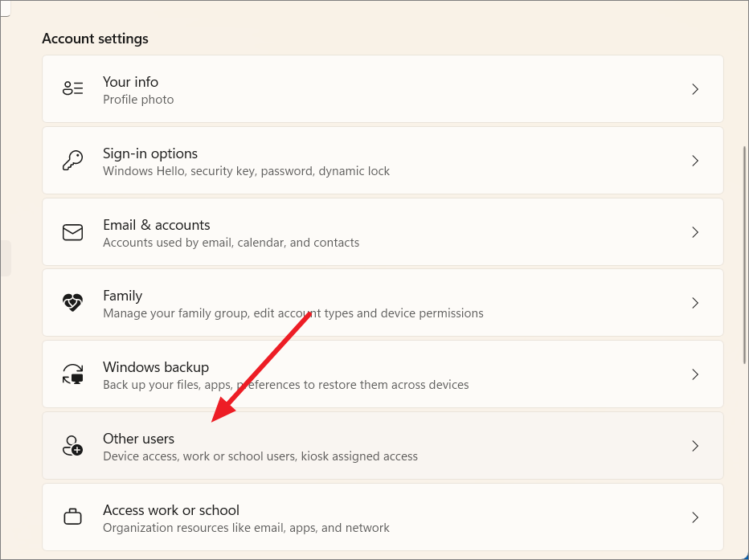Click the Account settings heading
The image size is (749, 560).
pos(95,39)
